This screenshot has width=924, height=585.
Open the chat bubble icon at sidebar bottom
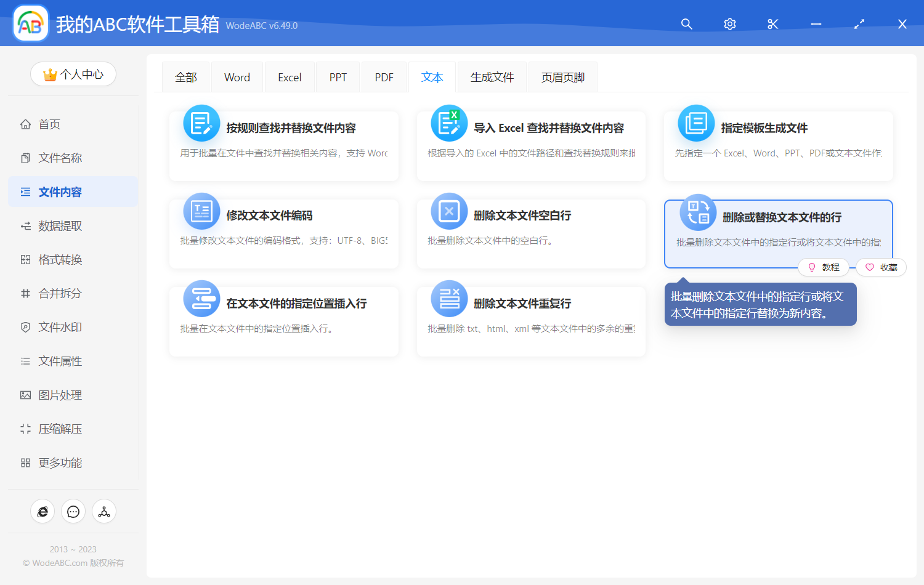click(x=73, y=512)
